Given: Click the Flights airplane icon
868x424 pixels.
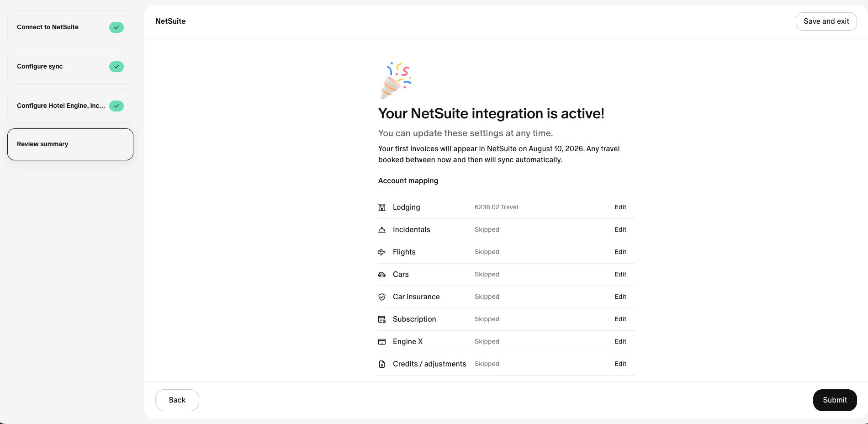Looking at the screenshot, I should tap(382, 252).
